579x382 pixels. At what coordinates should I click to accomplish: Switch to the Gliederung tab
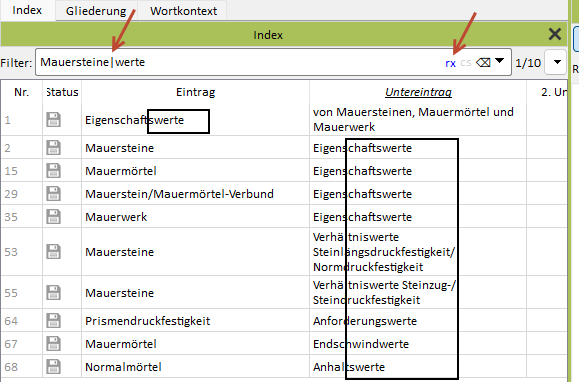point(96,11)
